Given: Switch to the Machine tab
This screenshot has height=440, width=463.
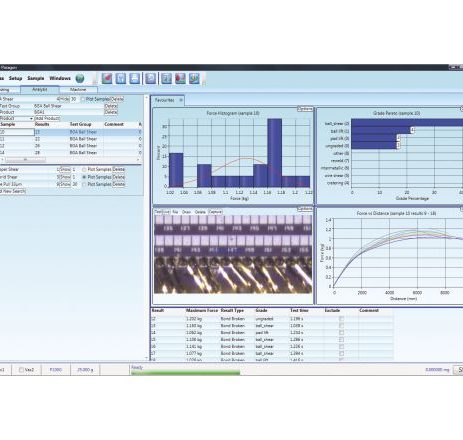Looking at the screenshot, I should [78, 90].
